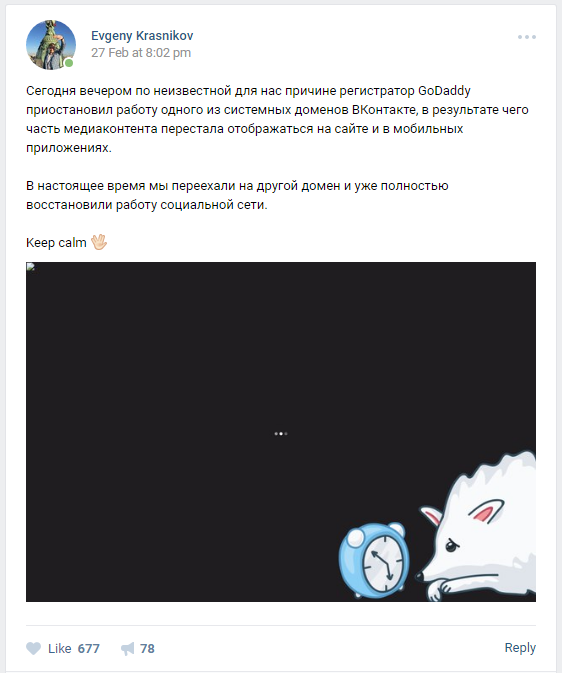
Task: Open Evgeny Krasnikov's profile avatar
Action: (51, 45)
